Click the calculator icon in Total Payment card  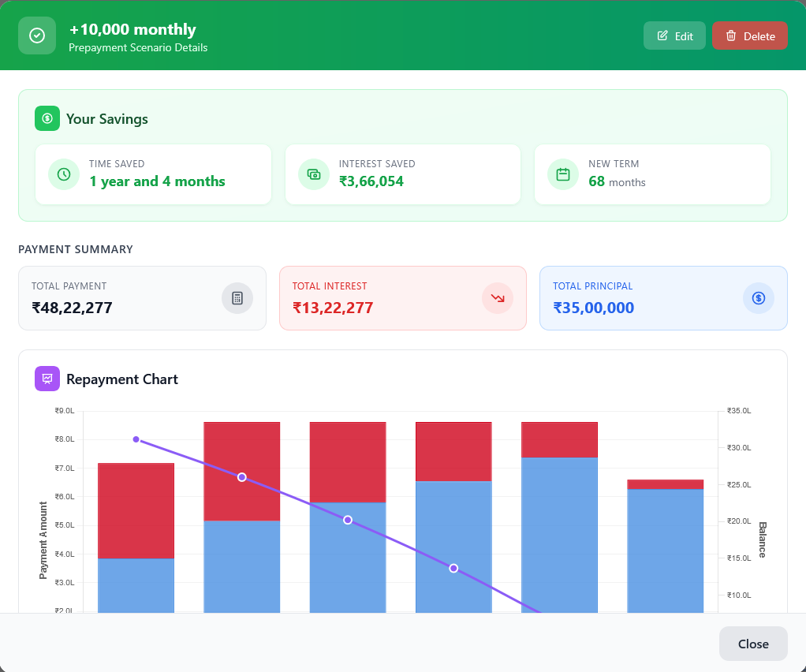click(237, 298)
